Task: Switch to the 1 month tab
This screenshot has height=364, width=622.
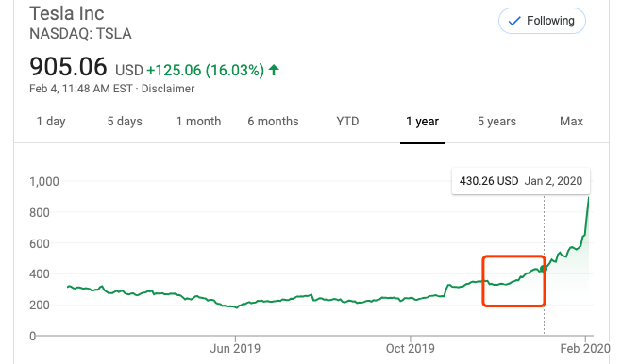Action: 198,121
